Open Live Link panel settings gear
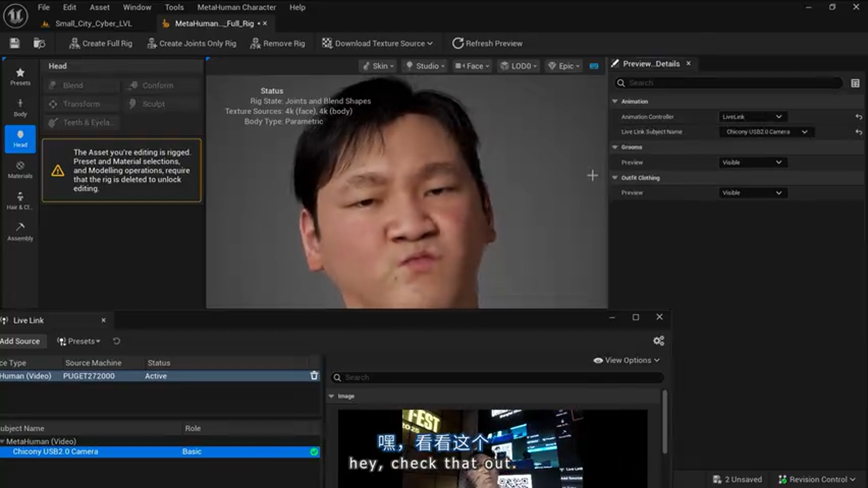 click(x=658, y=340)
